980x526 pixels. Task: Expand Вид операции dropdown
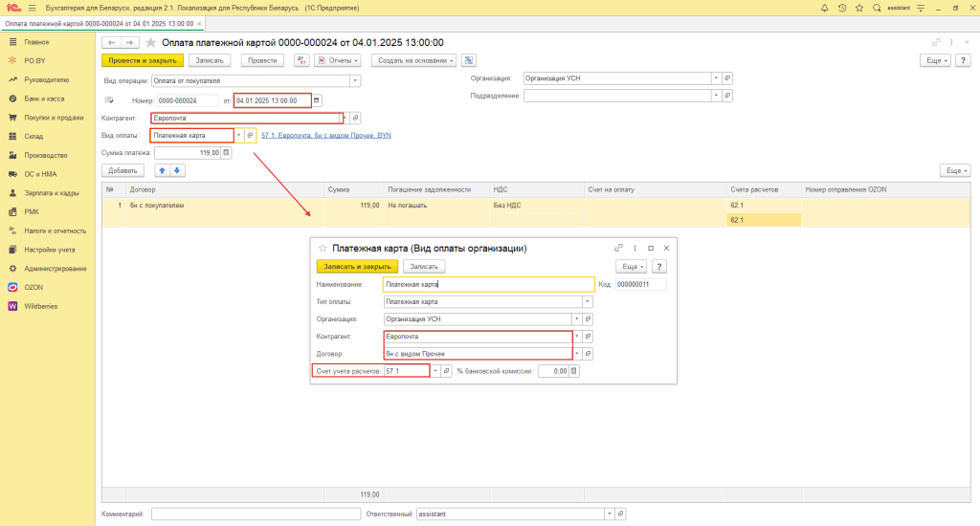coord(355,80)
